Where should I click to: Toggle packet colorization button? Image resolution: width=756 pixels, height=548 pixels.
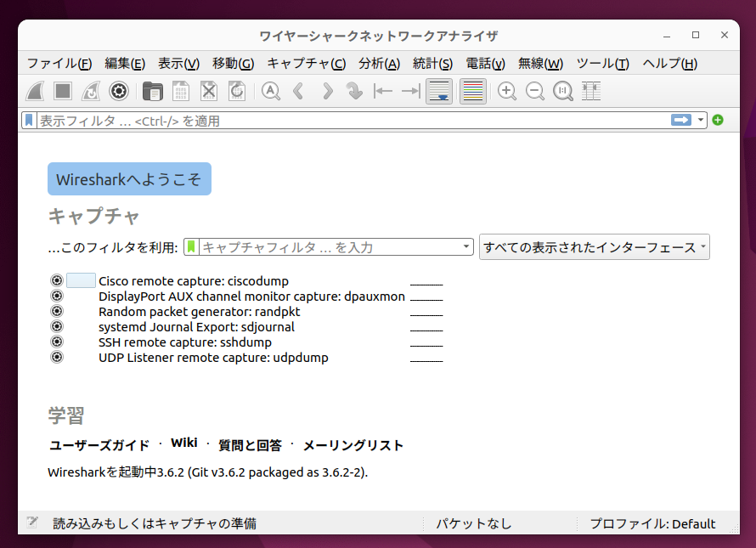[x=473, y=91]
